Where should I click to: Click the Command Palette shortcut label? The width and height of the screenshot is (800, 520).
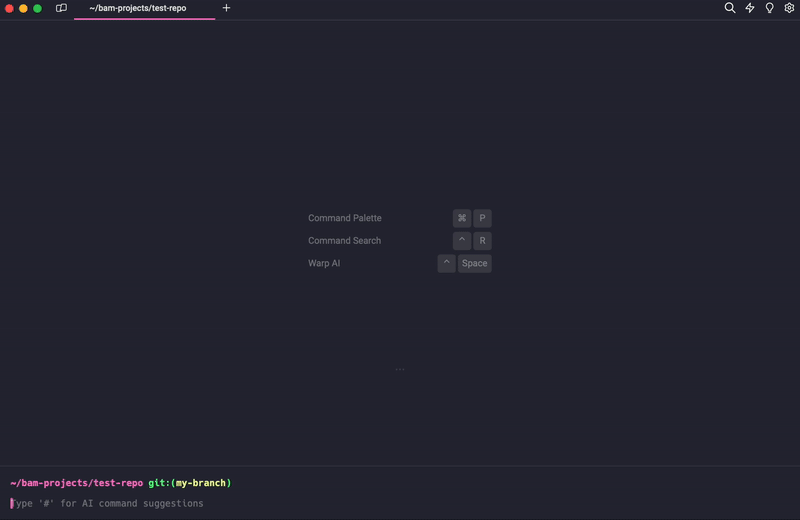point(344,218)
